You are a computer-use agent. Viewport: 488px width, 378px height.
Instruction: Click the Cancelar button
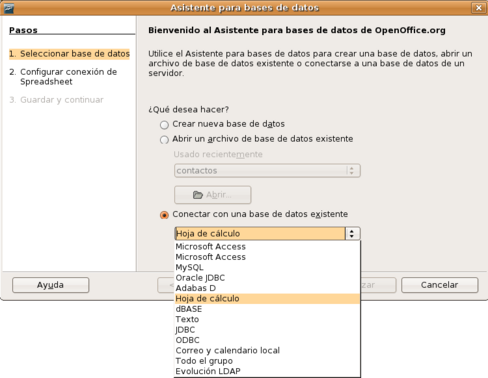440,285
